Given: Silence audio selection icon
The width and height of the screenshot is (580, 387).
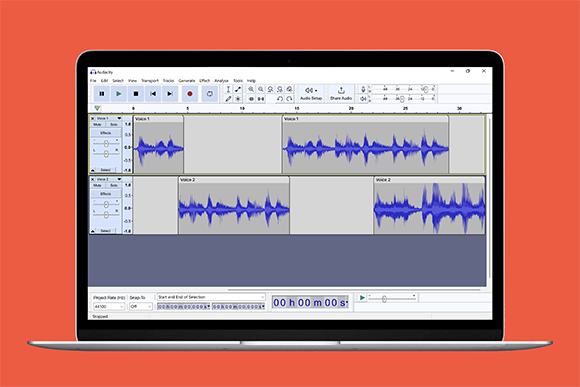Looking at the screenshot, I should [x=261, y=99].
